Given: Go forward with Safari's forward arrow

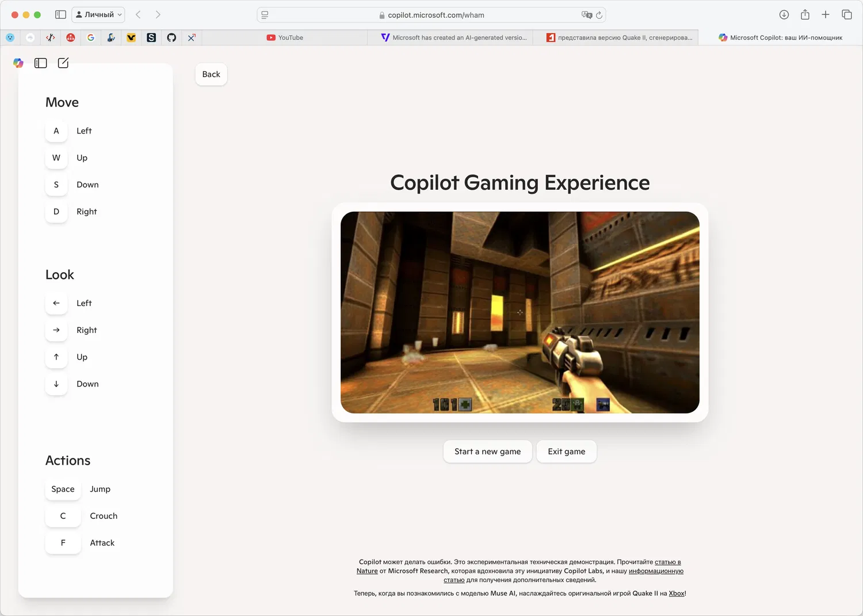Looking at the screenshot, I should coord(158,14).
